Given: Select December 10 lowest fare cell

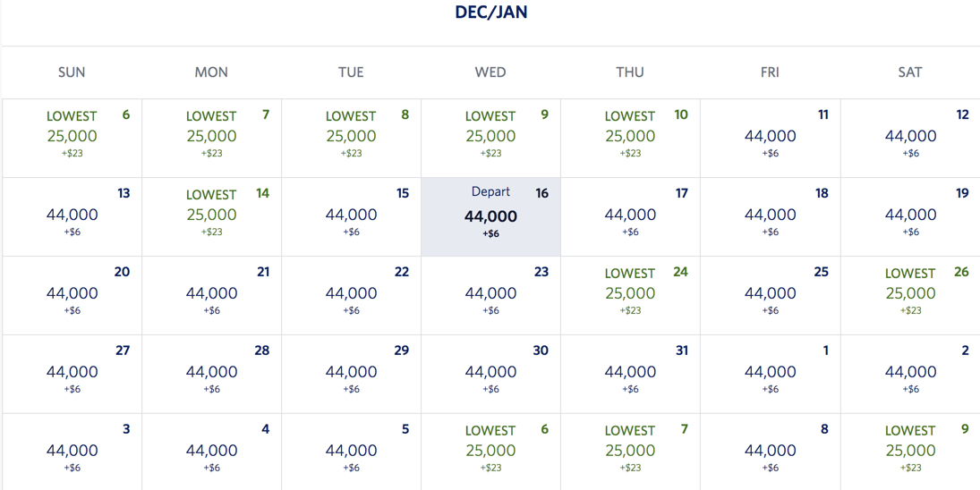Looking at the screenshot, I should pos(630,138).
